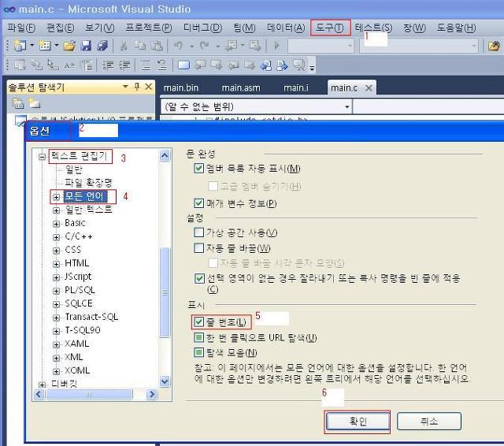Click the Navigate Forward icon
The height and width of the screenshot is (446, 504).
pos(254,46)
